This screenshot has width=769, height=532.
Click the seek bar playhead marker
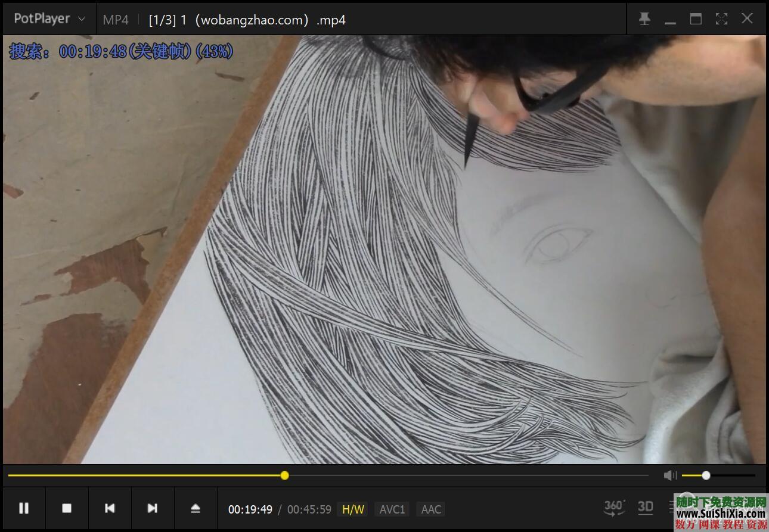click(x=284, y=475)
